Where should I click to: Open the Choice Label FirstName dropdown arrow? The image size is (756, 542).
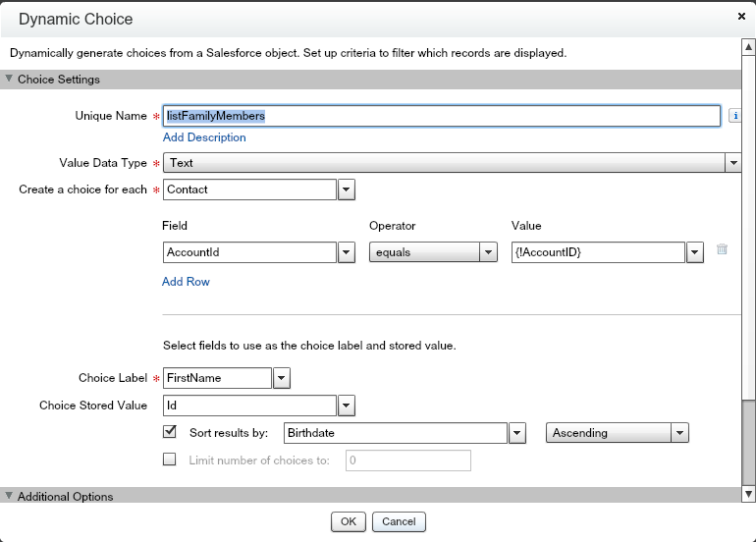click(x=282, y=378)
